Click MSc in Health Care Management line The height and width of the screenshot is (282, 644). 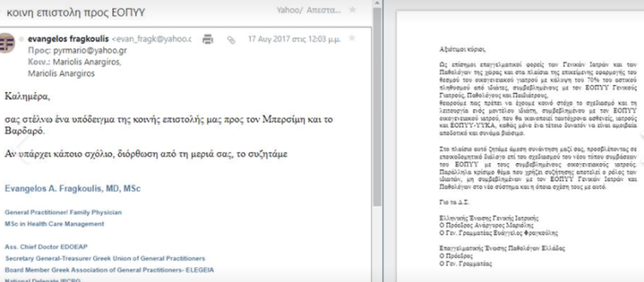pyautogui.click(x=54, y=224)
